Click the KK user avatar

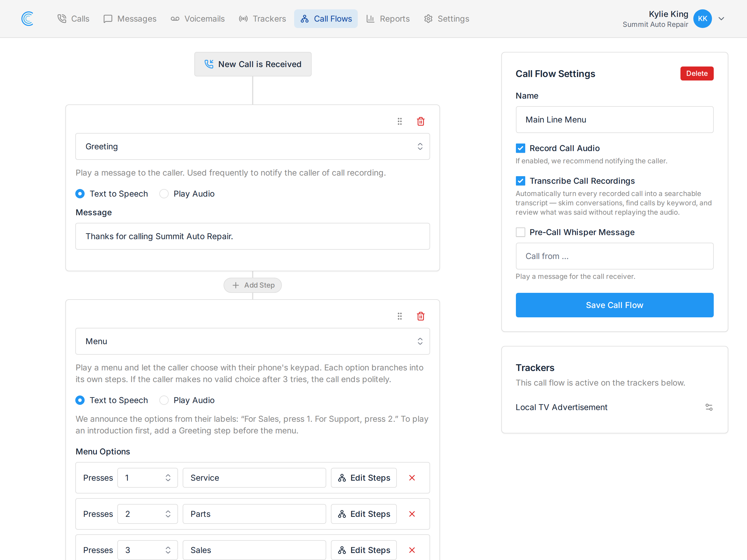(702, 19)
